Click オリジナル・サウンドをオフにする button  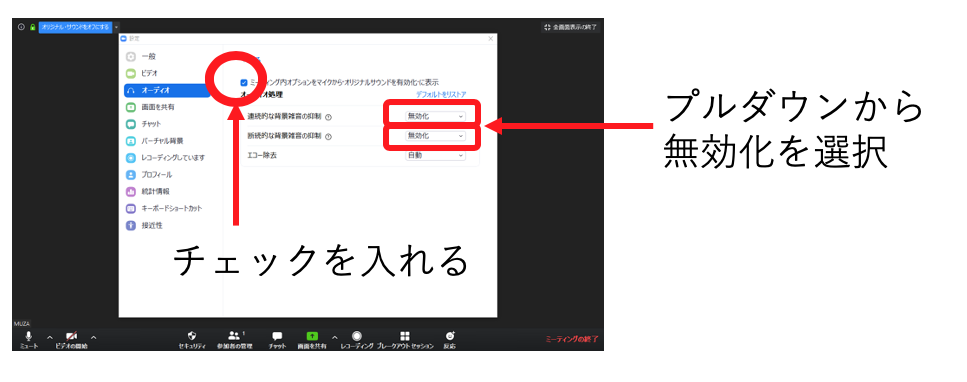point(75,27)
